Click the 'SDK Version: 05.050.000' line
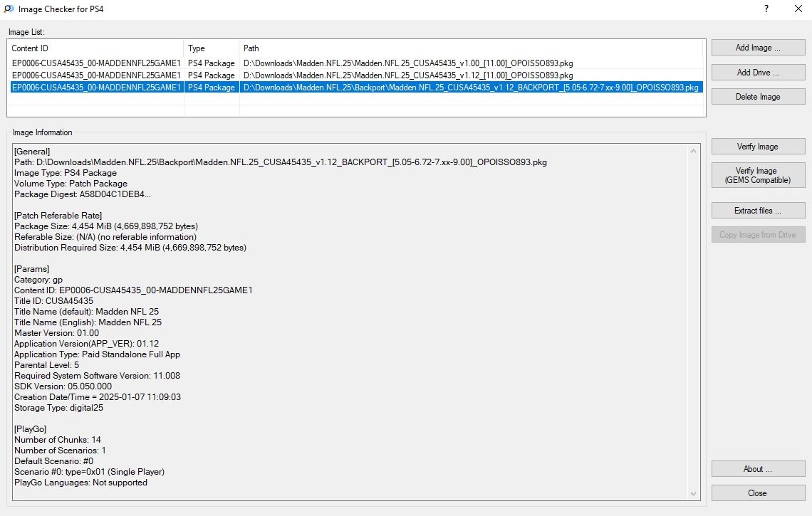The image size is (812, 516). 63,386
